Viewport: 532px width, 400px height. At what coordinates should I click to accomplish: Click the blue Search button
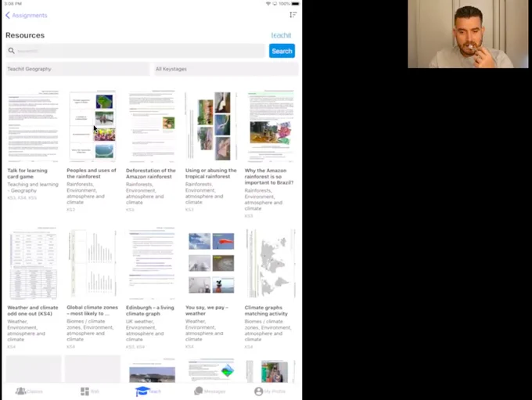pyautogui.click(x=282, y=51)
